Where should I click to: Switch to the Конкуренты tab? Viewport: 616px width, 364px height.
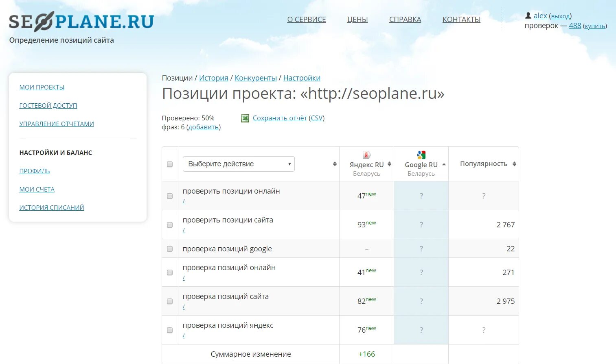256,78
